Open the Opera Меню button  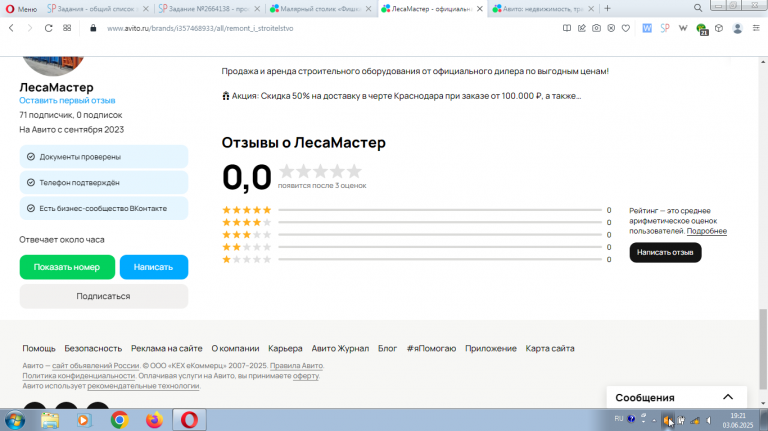(x=22, y=9)
